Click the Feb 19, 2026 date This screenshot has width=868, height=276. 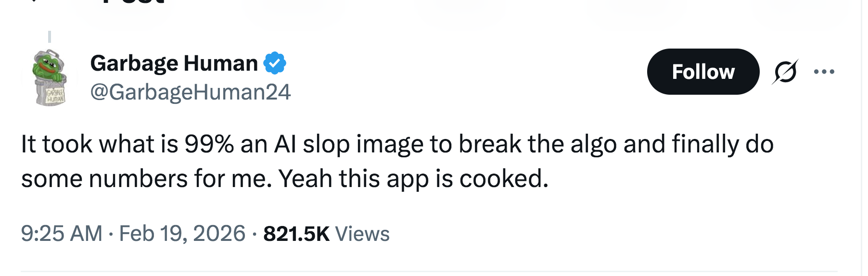[182, 234]
